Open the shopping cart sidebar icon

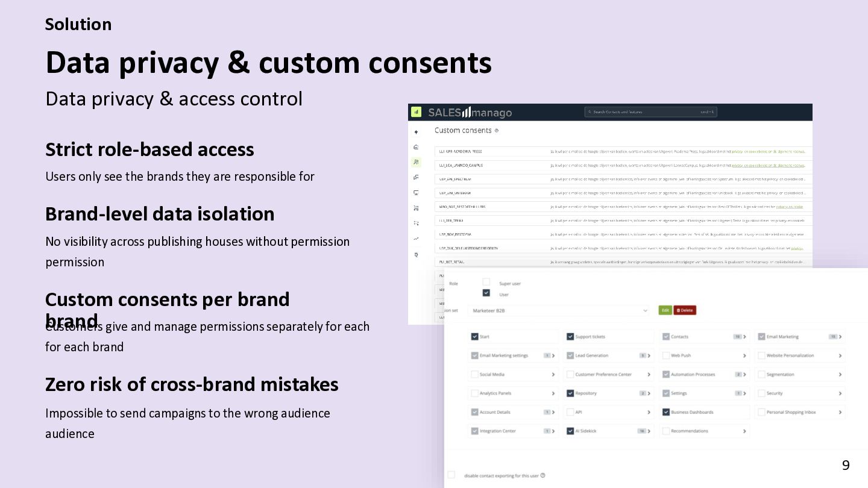(416, 208)
